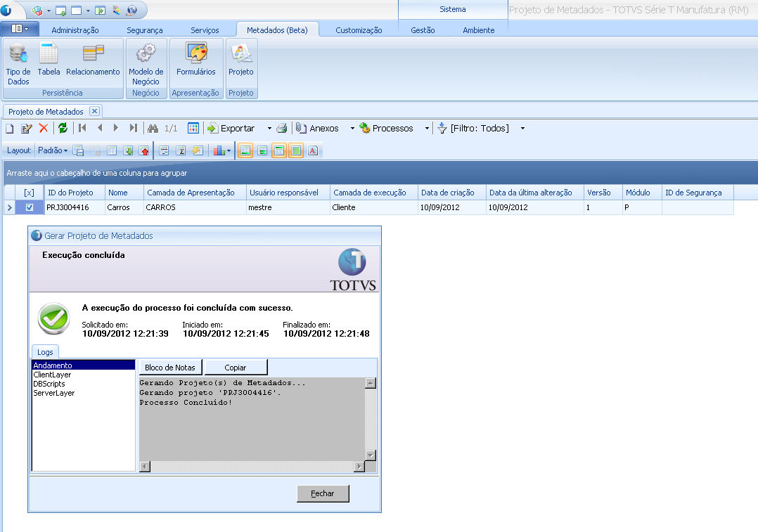Toggle the [x] select-all column header

(29, 193)
